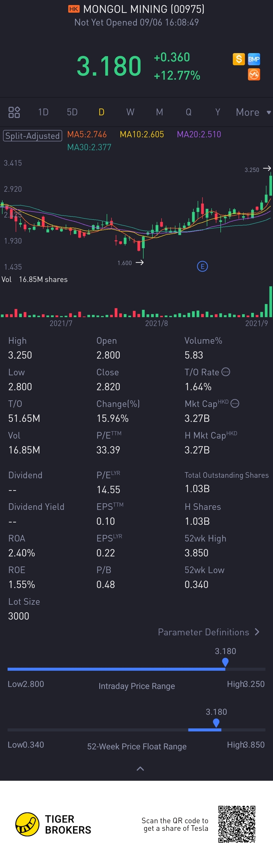Switch to the 1D chart tab
Image resolution: width=273 pixels, height=868 pixels.
point(43,112)
